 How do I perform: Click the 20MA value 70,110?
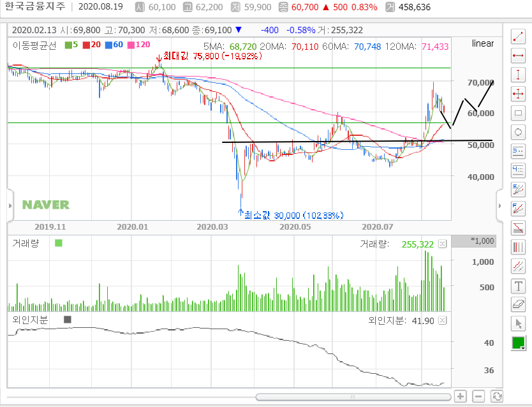305,47
